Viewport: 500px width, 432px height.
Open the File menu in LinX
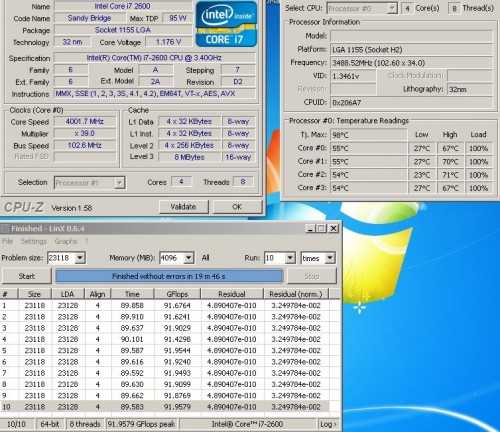[x=7, y=241]
